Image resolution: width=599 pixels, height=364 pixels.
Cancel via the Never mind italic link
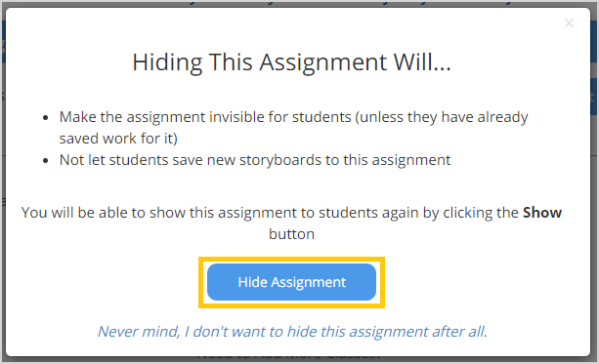tap(292, 332)
